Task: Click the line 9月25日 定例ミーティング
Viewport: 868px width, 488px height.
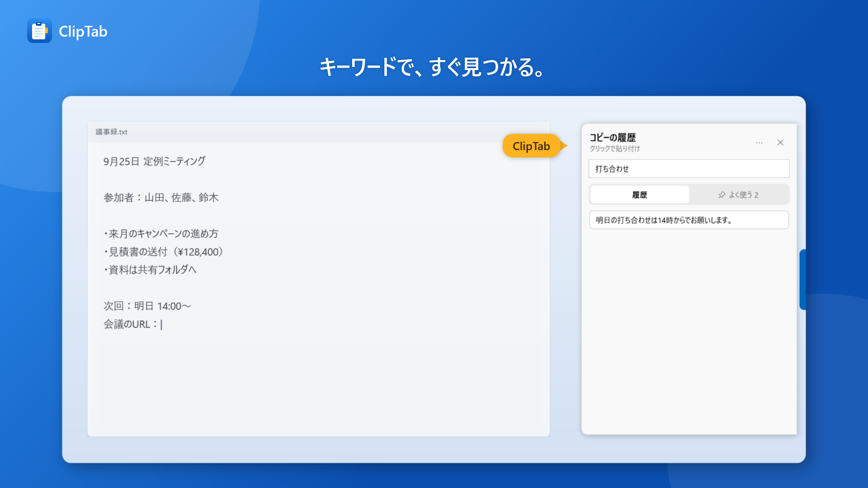Action: 154,161
